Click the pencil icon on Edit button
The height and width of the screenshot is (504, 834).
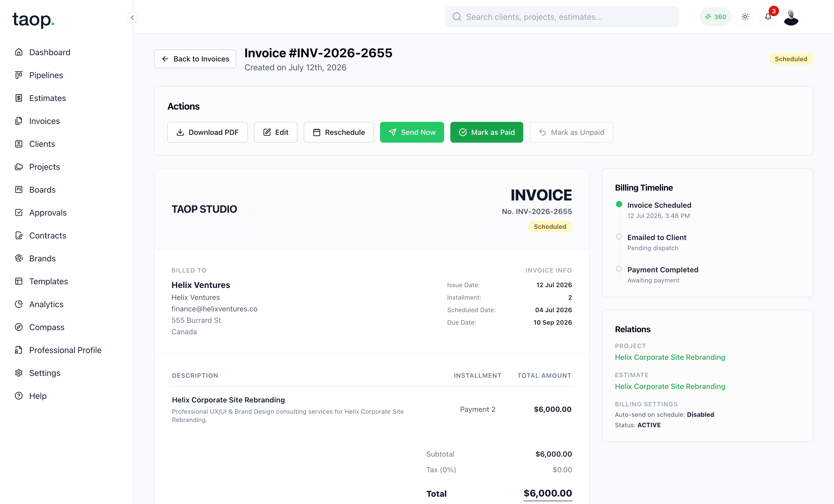click(x=267, y=132)
